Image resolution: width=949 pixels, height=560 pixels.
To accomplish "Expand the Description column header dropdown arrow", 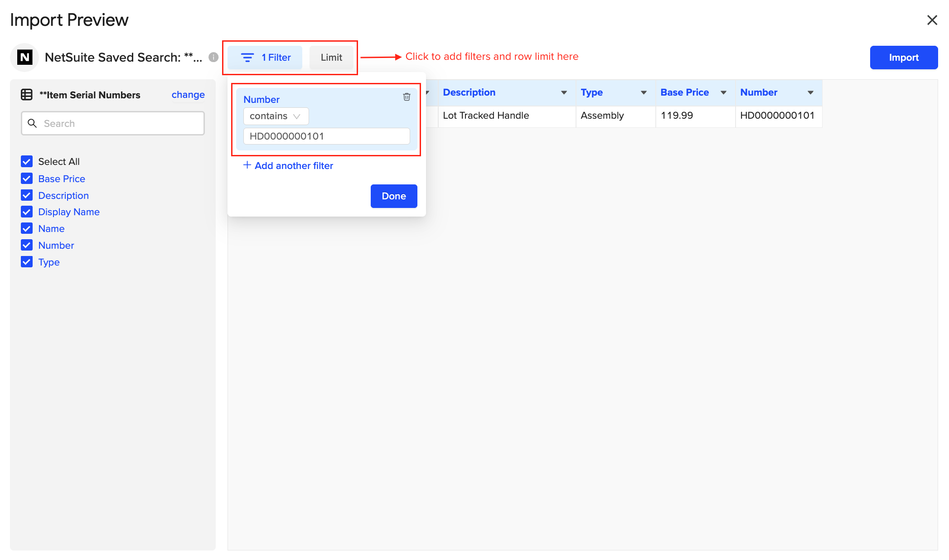I will pyautogui.click(x=564, y=92).
